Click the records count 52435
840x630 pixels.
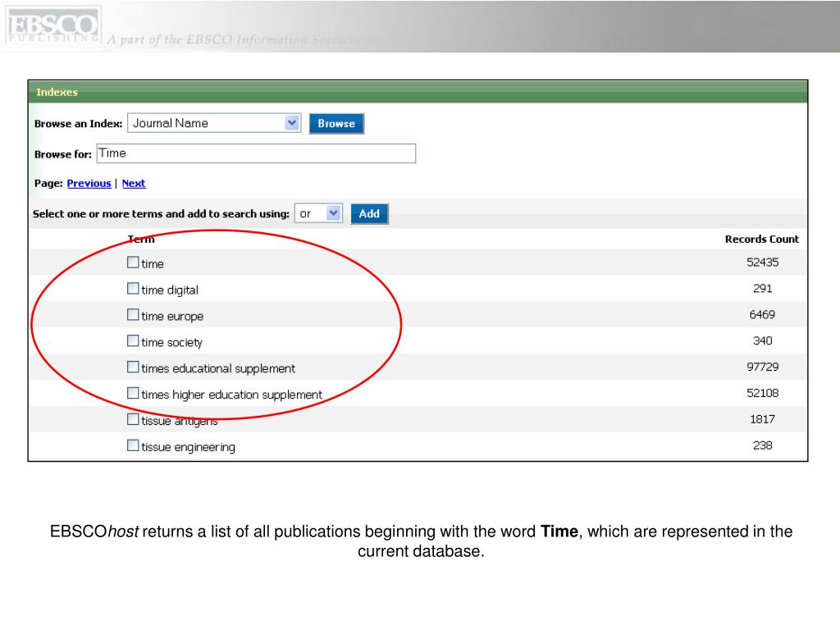(x=762, y=262)
